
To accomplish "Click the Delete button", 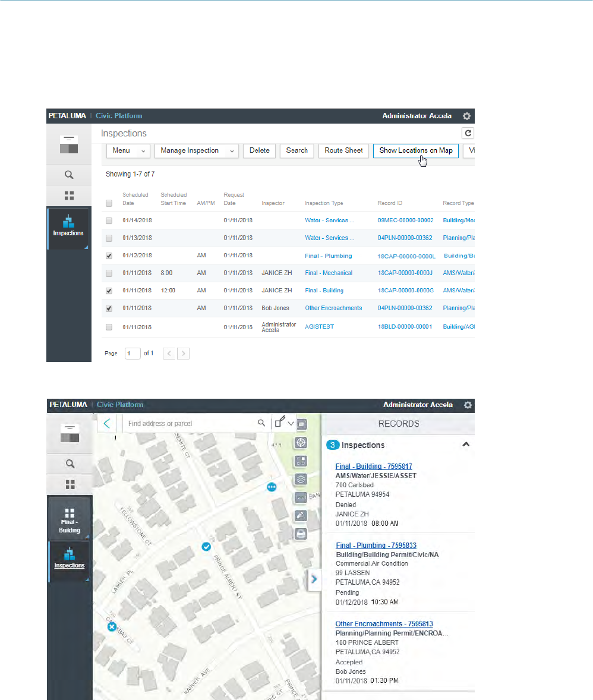I will pyautogui.click(x=260, y=151).
